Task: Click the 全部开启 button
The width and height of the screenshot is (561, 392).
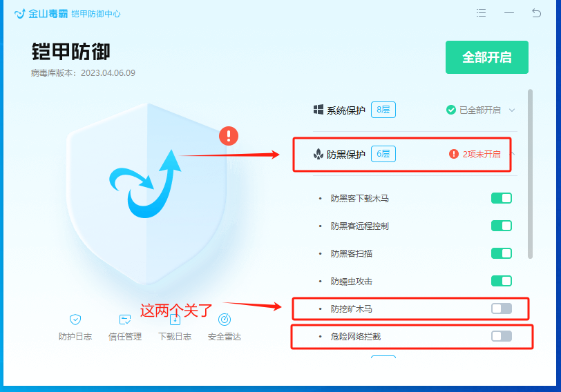Action: pyautogui.click(x=486, y=57)
